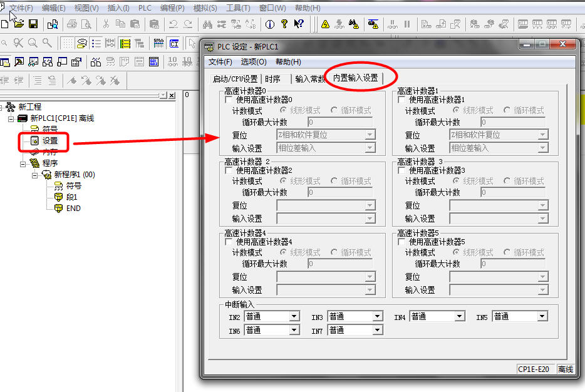The image size is (585, 392).
Task: Open the 选项(O) menu in PLC dialog
Action: click(x=254, y=62)
